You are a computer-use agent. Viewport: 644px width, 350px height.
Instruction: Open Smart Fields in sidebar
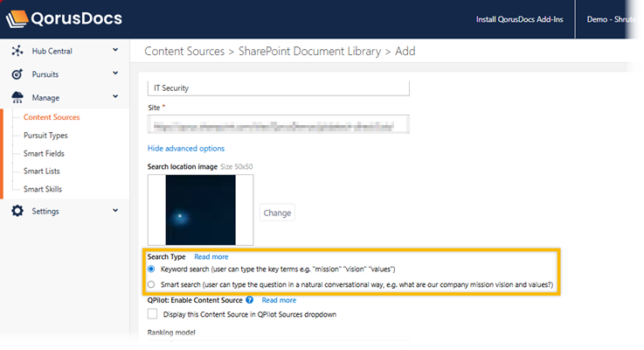(44, 153)
